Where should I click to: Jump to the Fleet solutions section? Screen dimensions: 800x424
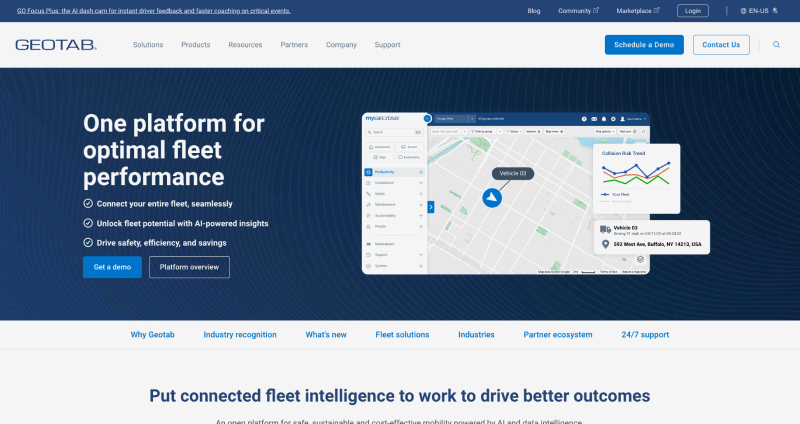[402, 335]
